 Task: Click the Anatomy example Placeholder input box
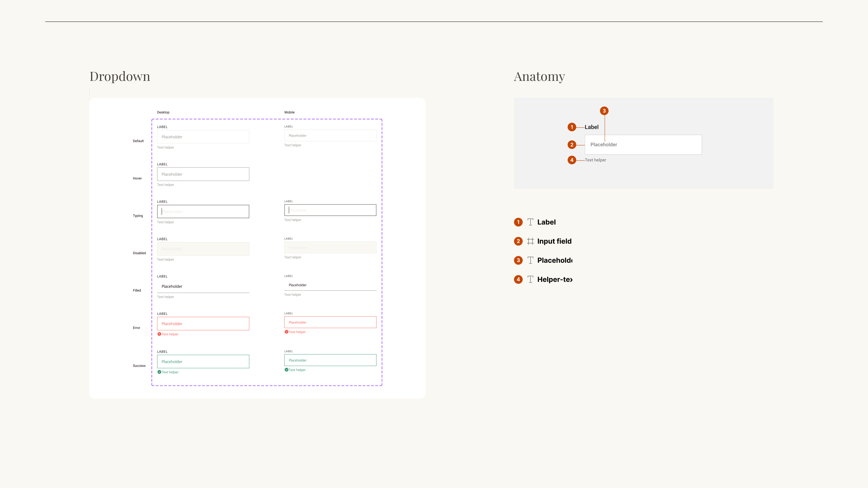(x=643, y=145)
